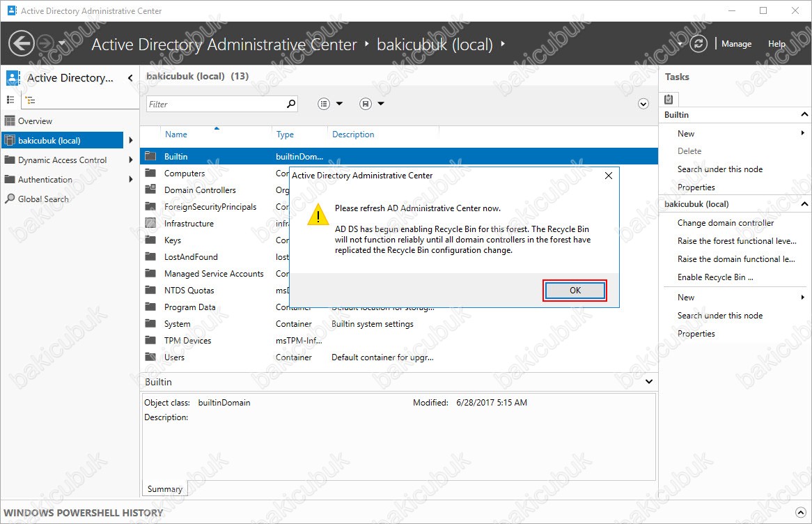Select the Builtin row
This screenshot has height=524, width=812.
click(x=399, y=157)
